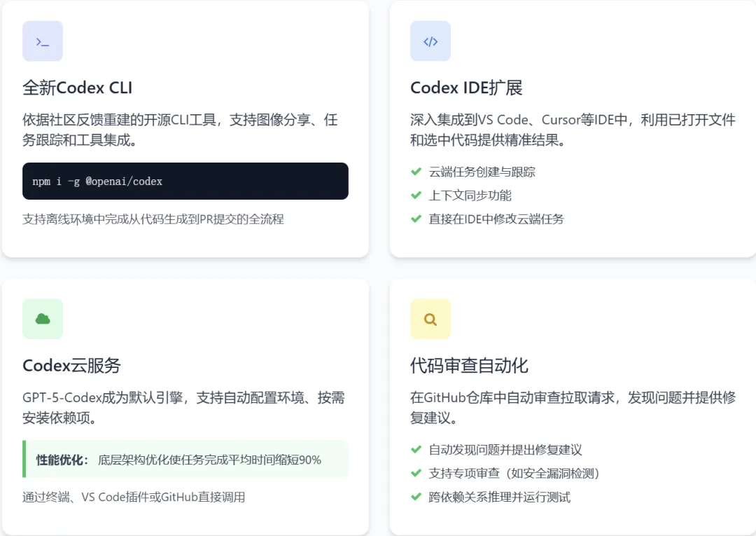Click the green cloud icon above Codex云服务
756x536 pixels.
click(x=43, y=319)
